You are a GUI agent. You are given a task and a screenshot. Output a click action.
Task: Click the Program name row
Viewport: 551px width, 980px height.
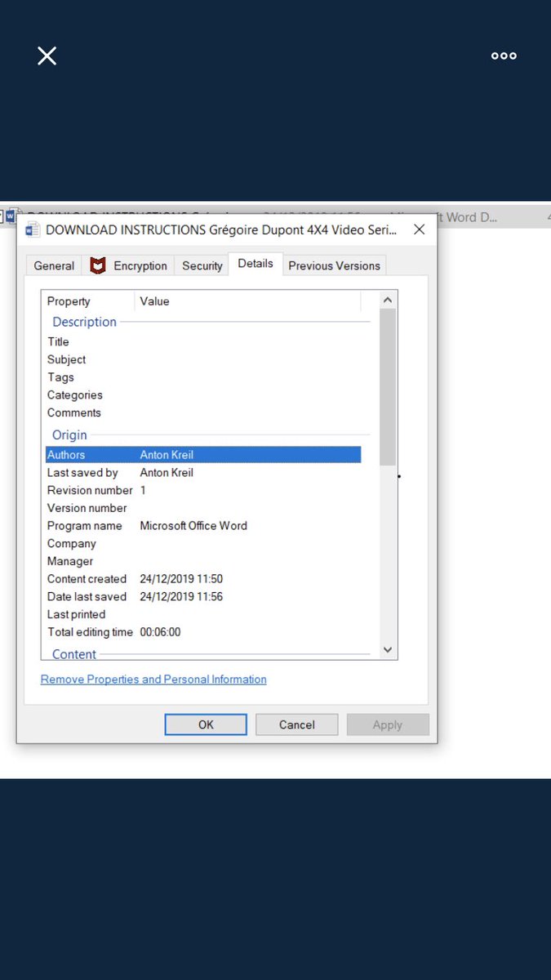click(203, 526)
